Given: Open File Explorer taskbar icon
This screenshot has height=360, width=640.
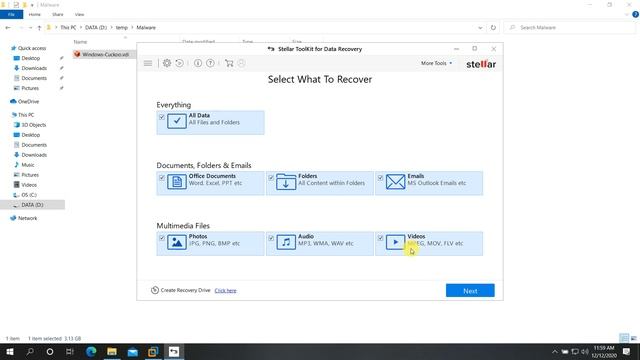Looking at the screenshot, I should click(x=112, y=351).
